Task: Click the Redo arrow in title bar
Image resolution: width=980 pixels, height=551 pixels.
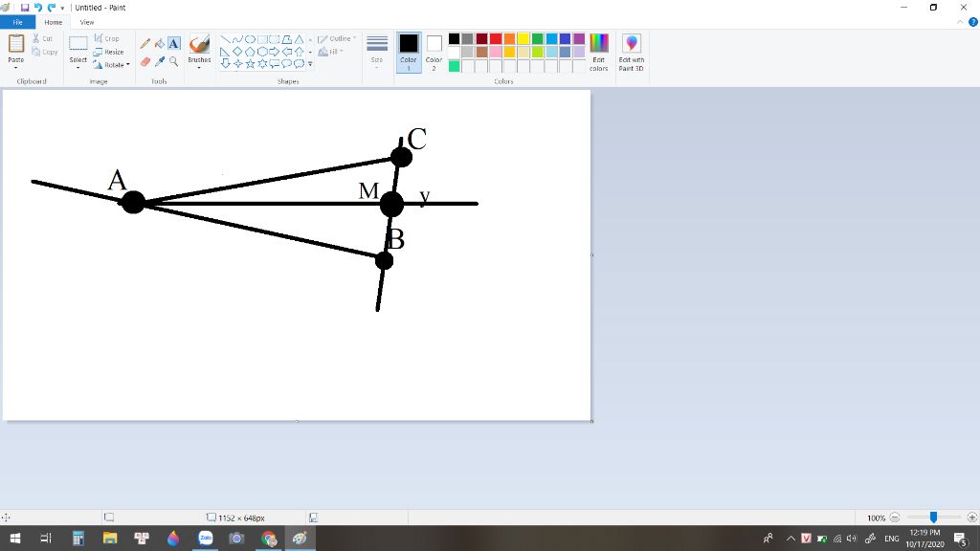Action: [x=52, y=8]
